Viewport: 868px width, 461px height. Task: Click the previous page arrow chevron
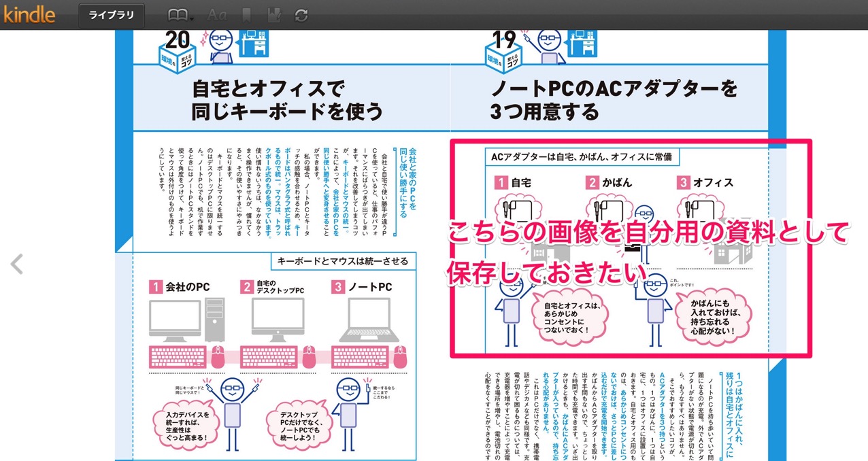point(17,265)
